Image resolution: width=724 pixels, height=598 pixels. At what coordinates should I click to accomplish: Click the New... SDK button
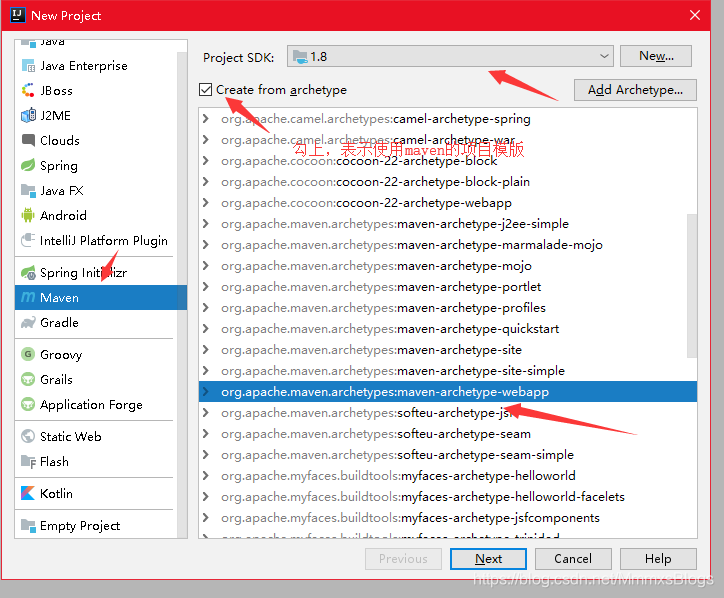(x=656, y=56)
